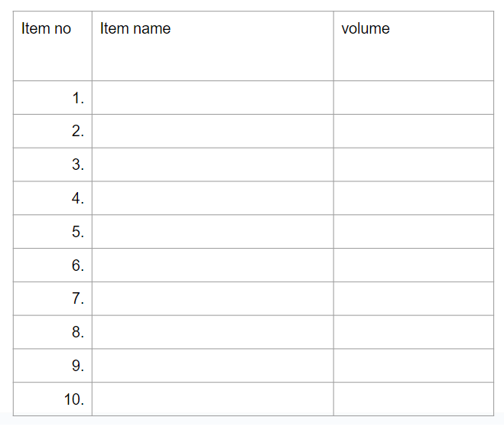Click the numbered cell showing 10.
Viewport: 504px width, 430px height.
pos(53,399)
